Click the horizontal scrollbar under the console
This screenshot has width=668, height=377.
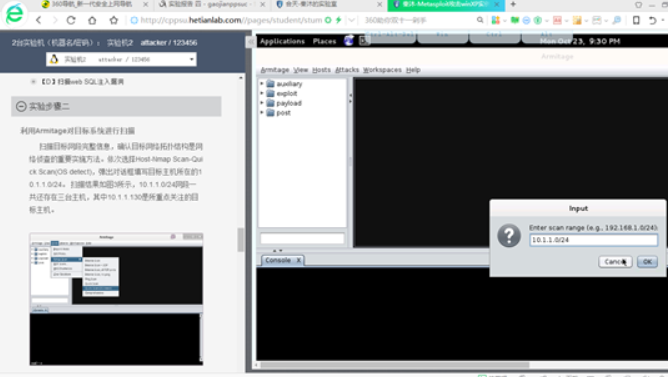point(394,365)
